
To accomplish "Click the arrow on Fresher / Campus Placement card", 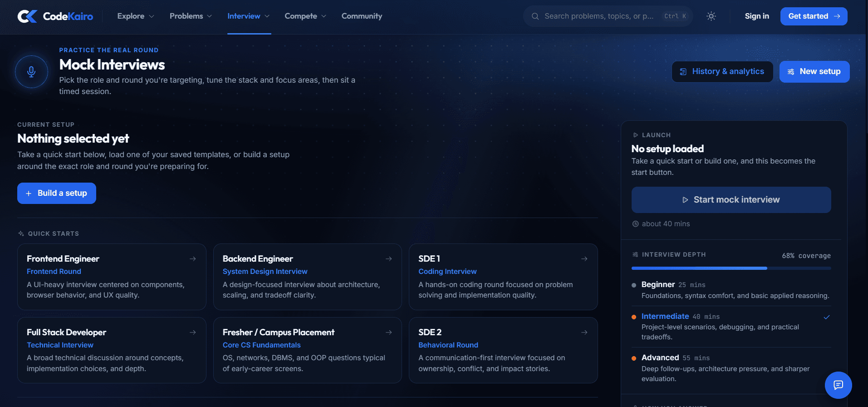I will point(389,333).
